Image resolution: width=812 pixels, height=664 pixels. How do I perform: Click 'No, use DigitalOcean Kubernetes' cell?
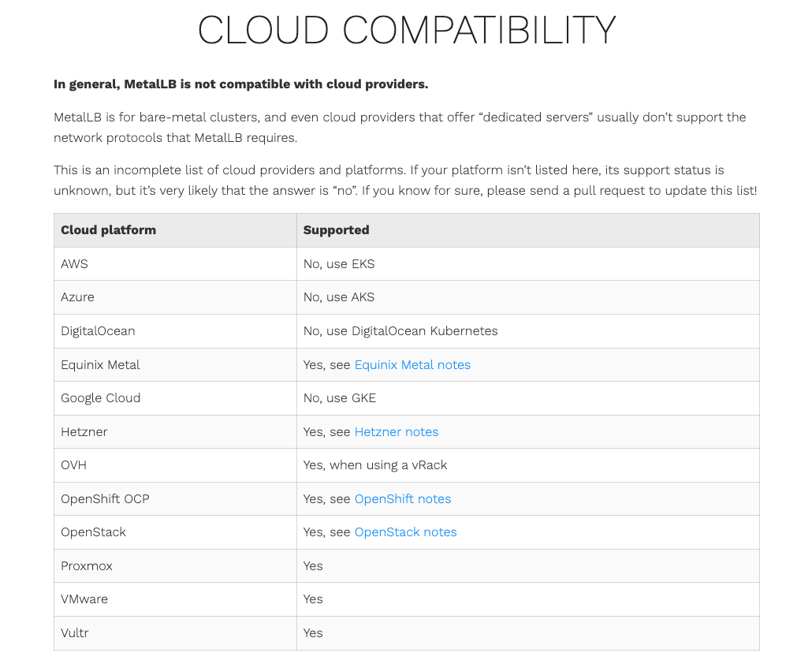point(527,331)
